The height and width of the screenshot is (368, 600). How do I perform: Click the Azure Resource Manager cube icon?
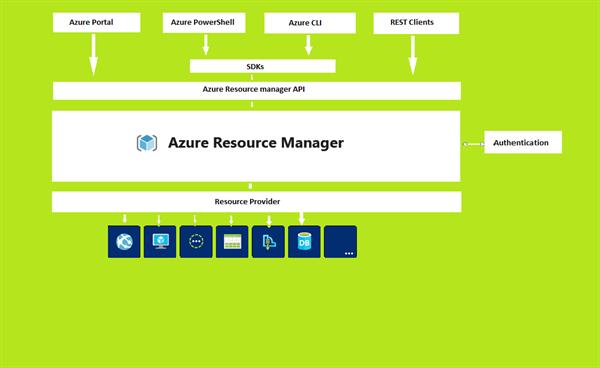pos(147,143)
